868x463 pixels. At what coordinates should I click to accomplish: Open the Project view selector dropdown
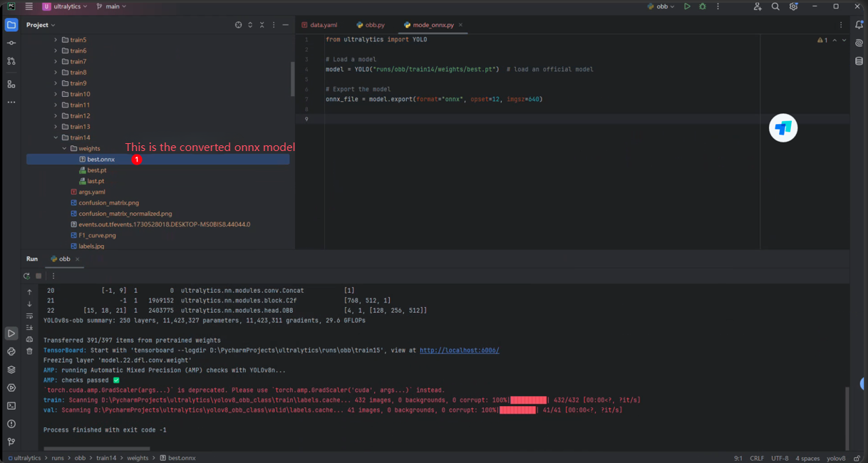[x=41, y=25]
